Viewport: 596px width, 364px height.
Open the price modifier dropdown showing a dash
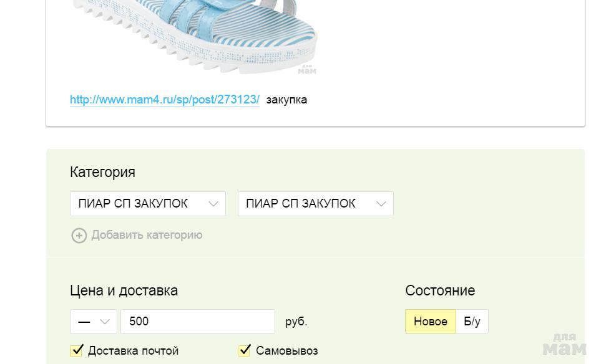[94, 322]
